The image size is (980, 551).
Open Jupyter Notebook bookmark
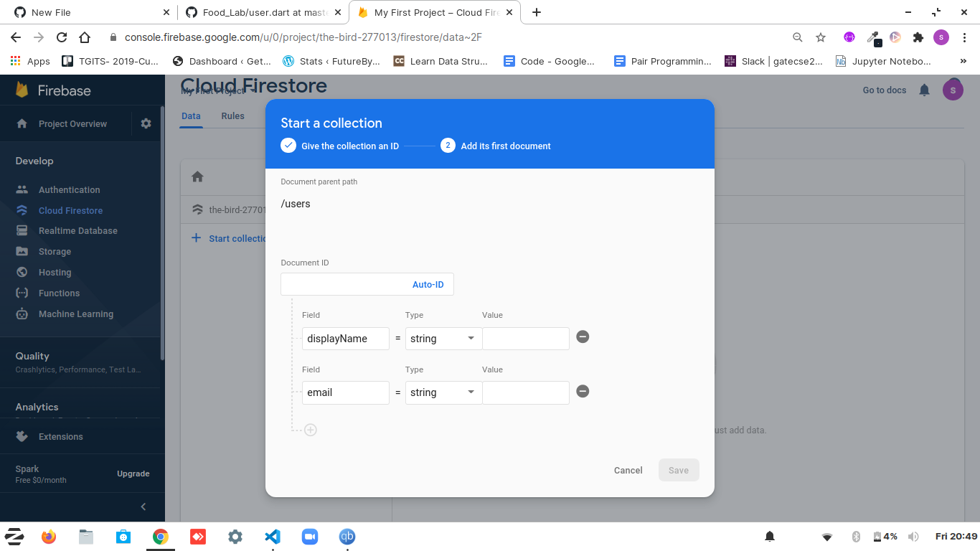[884, 61]
